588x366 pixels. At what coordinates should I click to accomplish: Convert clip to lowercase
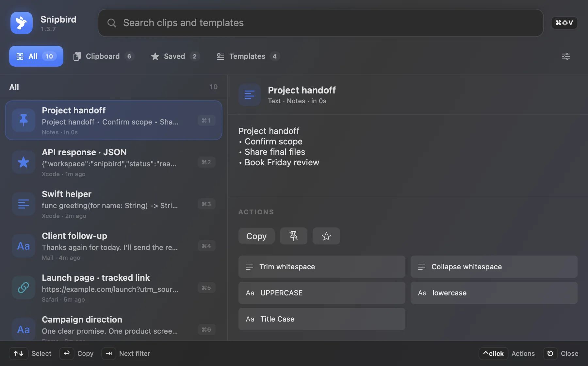494,293
